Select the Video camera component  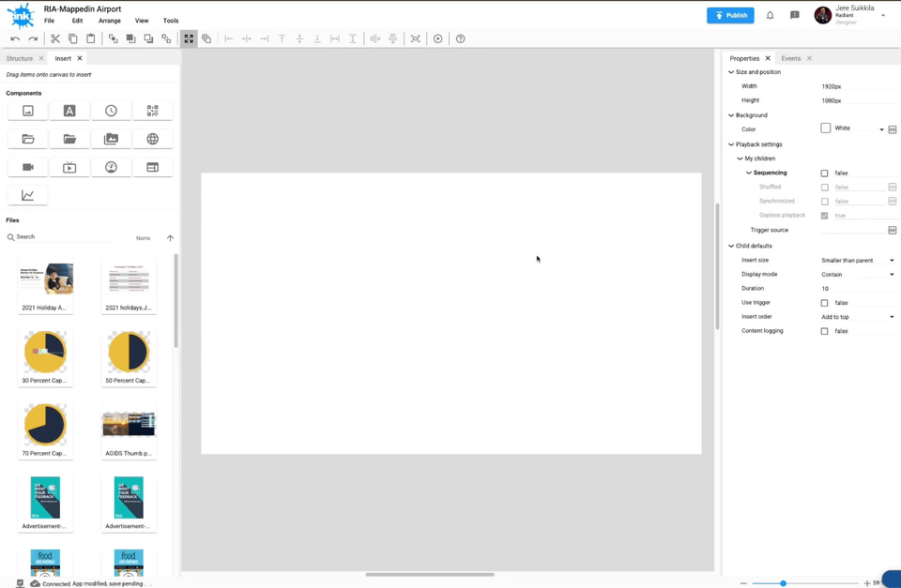(x=28, y=167)
